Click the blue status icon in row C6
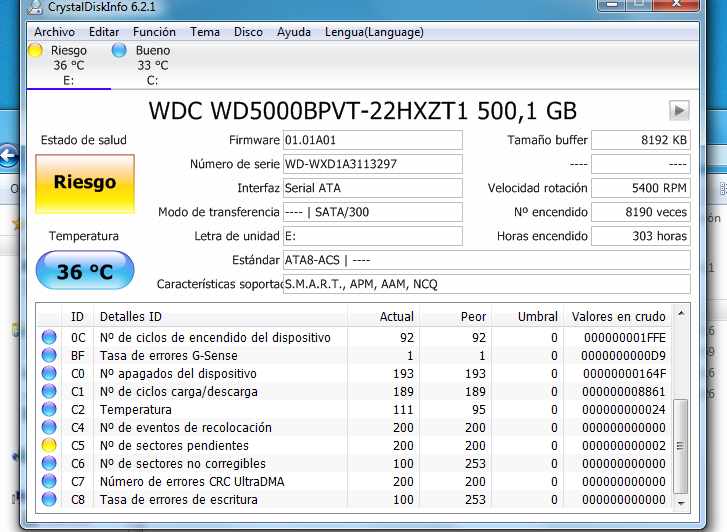Image resolution: width=727 pixels, height=532 pixels. [x=49, y=463]
